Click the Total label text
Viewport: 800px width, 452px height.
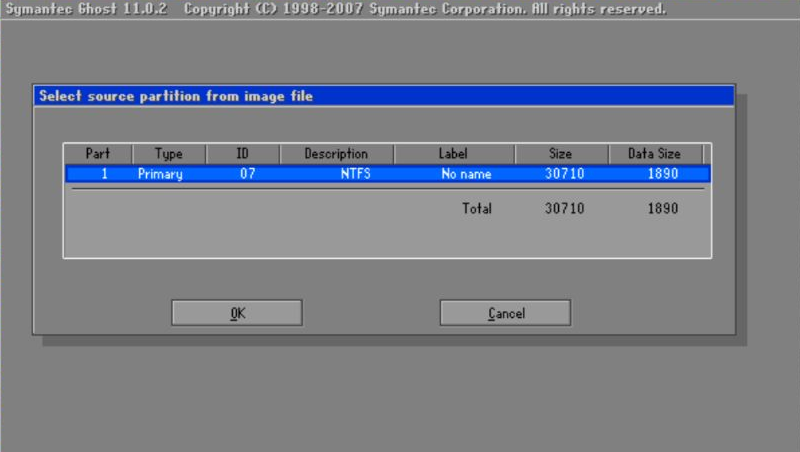[x=476, y=209]
